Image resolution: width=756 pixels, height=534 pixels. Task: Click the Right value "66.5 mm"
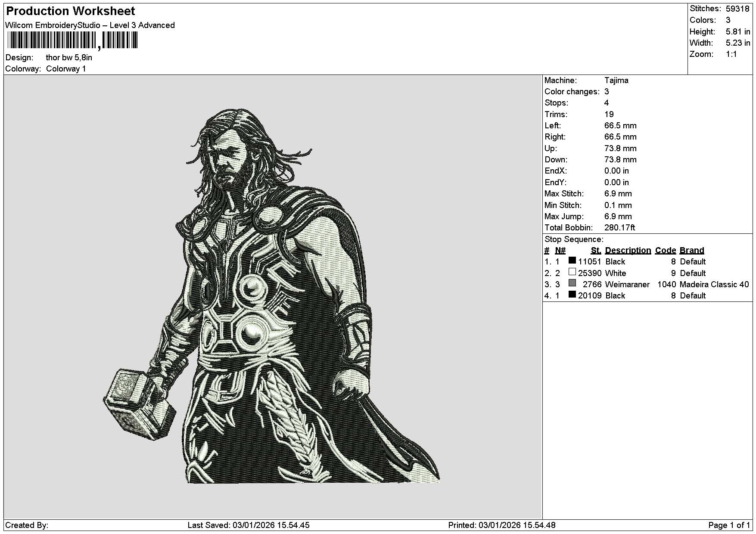pyautogui.click(x=620, y=137)
